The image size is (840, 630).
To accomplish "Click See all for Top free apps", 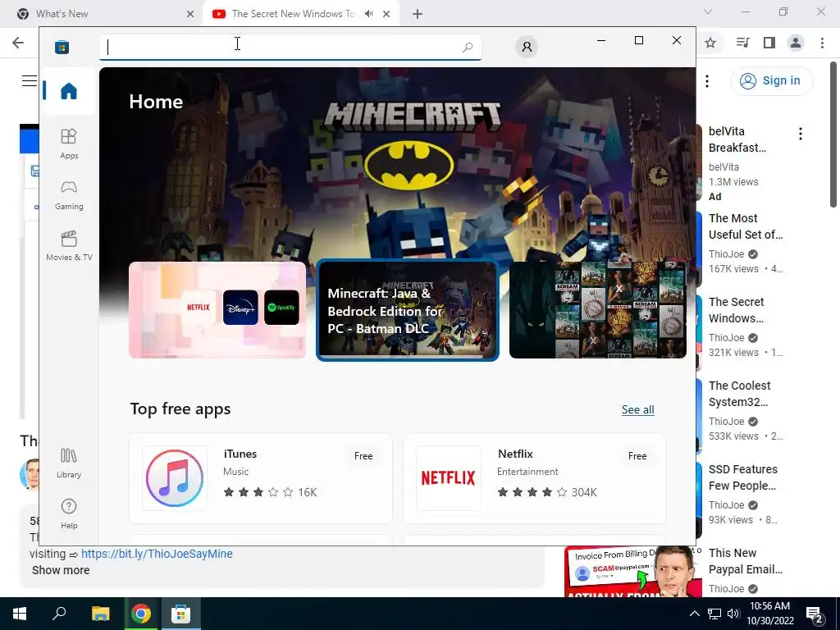I will [x=637, y=410].
